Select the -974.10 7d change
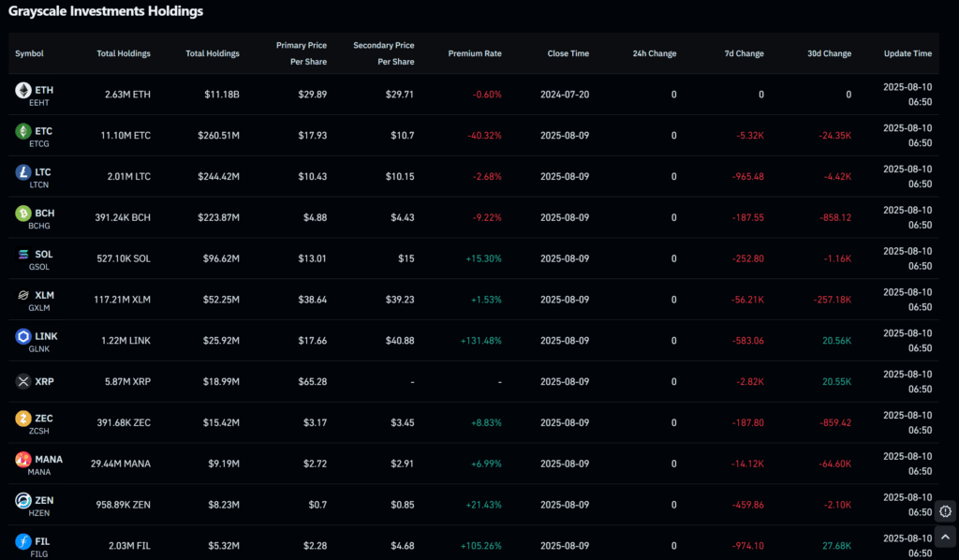The width and height of the screenshot is (959, 560). pos(747,545)
